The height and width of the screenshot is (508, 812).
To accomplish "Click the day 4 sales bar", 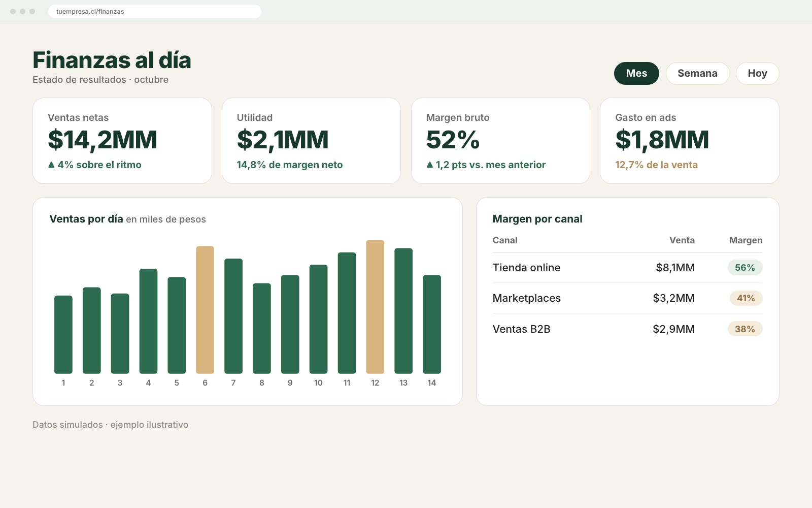I will pos(149,321).
